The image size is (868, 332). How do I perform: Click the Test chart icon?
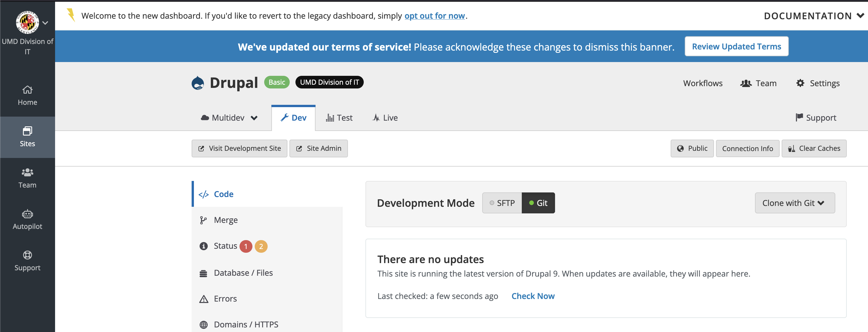(x=330, y=118)
